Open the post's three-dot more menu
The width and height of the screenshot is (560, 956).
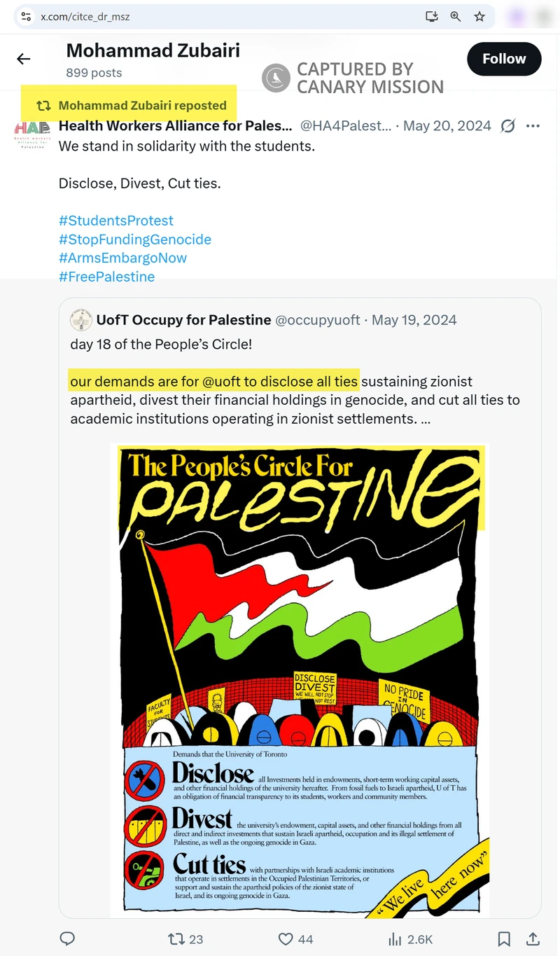(x=533, y=126)
